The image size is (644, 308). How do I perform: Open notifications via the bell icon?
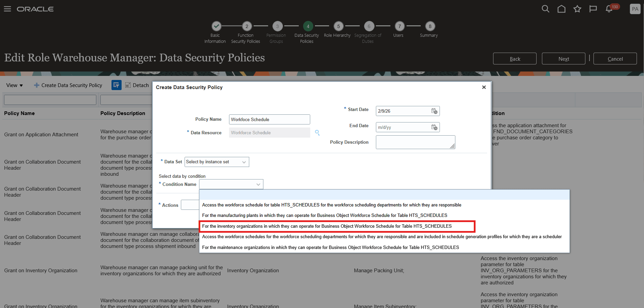609,9
